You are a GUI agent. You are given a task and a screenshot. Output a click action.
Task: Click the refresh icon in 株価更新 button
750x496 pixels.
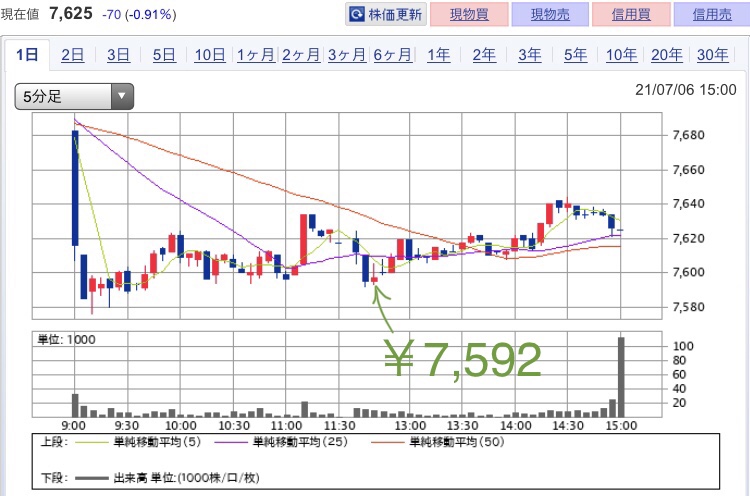[357, 14]
